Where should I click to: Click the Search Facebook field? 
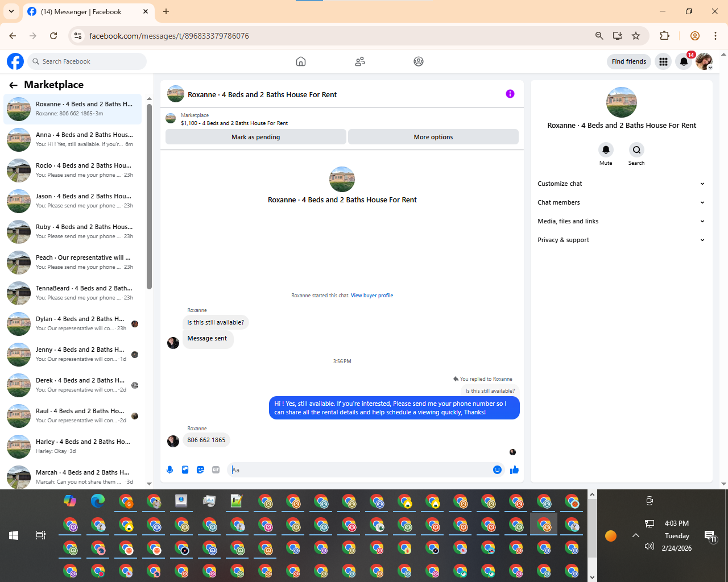coord(87,61)
